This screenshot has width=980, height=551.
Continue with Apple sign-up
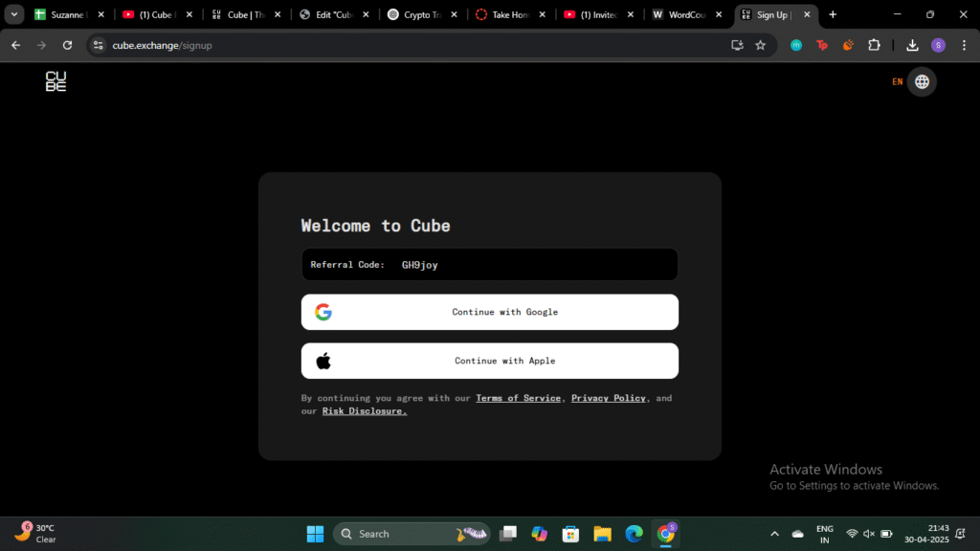click(x=489, y=361)
